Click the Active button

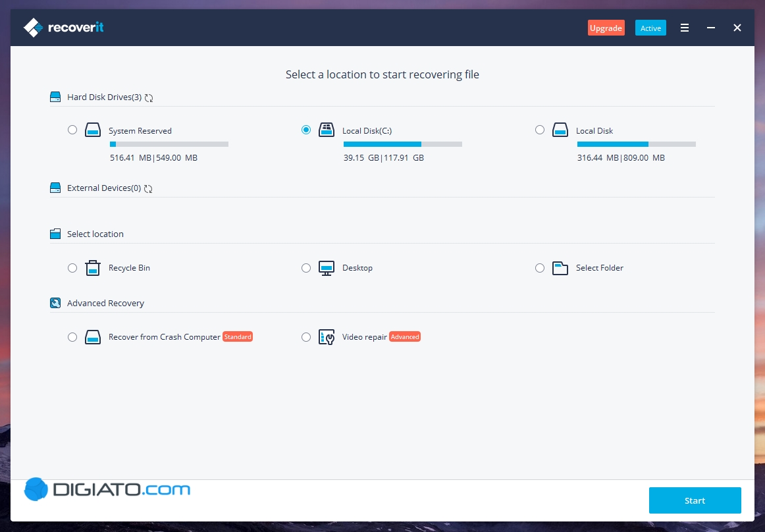(x=650, y=28)
